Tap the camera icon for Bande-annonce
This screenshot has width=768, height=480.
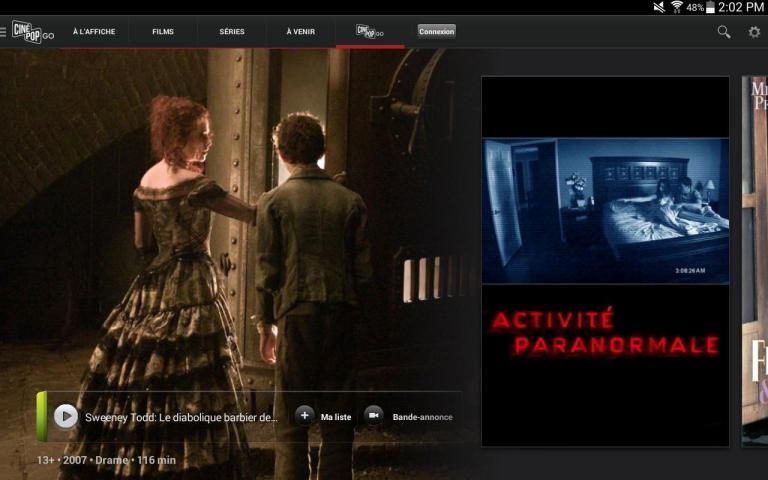point(374,416)
